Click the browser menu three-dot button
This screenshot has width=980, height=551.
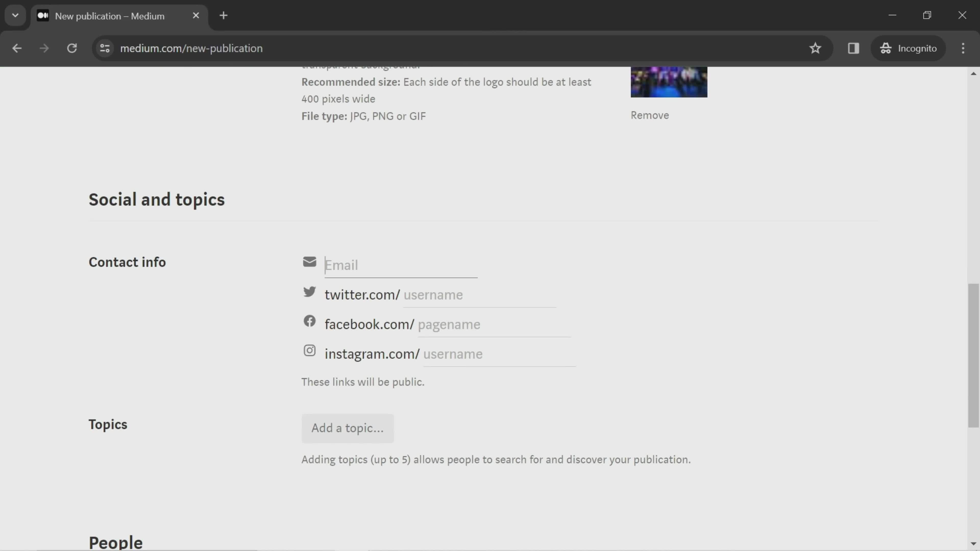pyautogui.click(x=965, y=48)
